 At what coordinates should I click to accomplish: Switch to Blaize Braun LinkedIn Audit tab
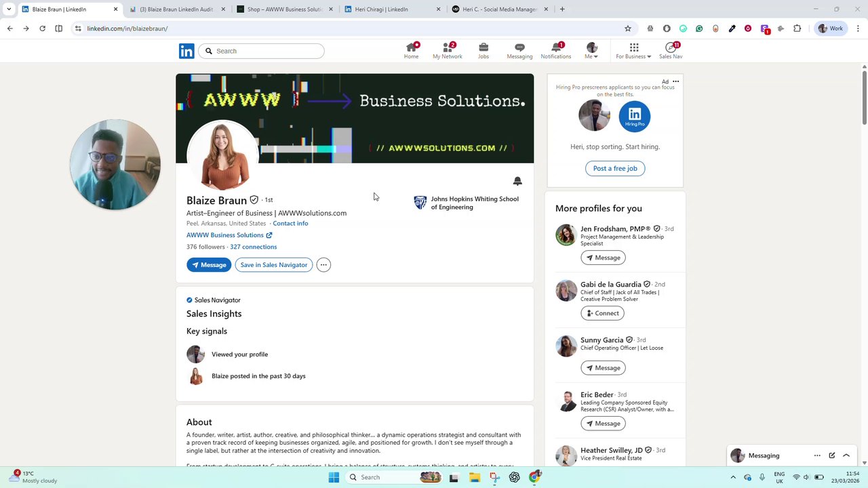177,9
